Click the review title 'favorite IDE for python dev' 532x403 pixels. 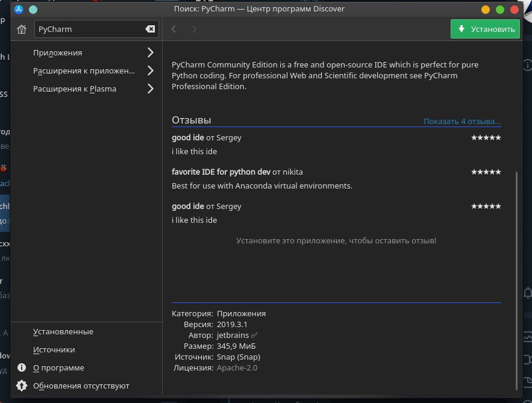coord(221,172)
